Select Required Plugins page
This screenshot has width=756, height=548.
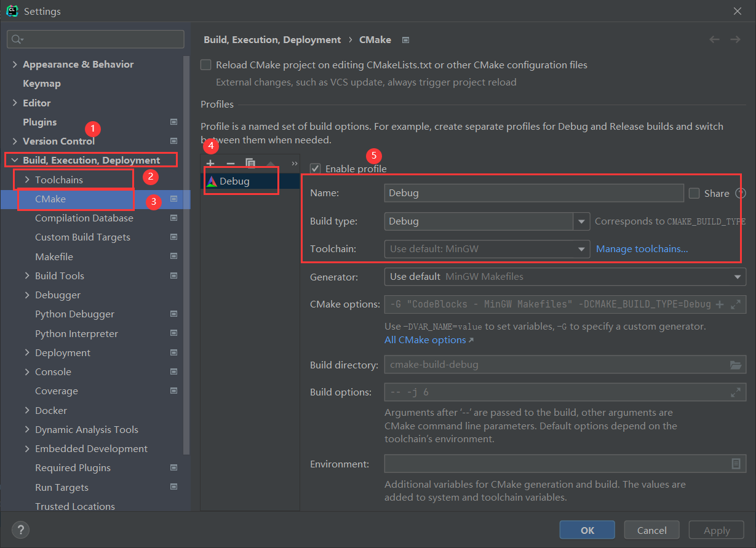click(x=73, y=467)
